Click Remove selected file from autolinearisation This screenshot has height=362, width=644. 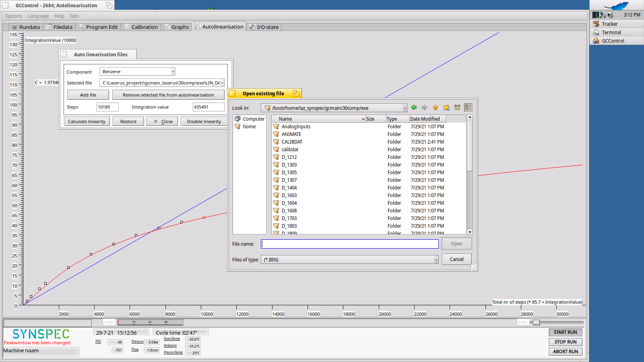point(168,95)
